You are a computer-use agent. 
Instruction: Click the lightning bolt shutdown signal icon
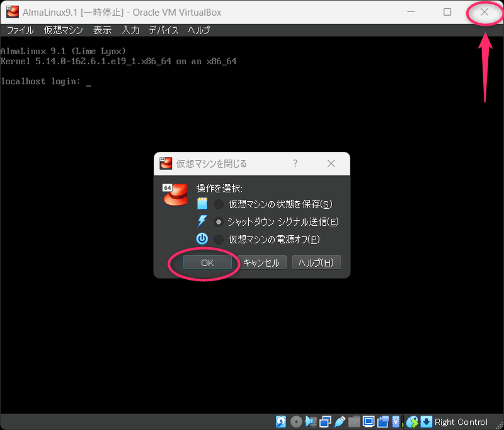[202, 221]
